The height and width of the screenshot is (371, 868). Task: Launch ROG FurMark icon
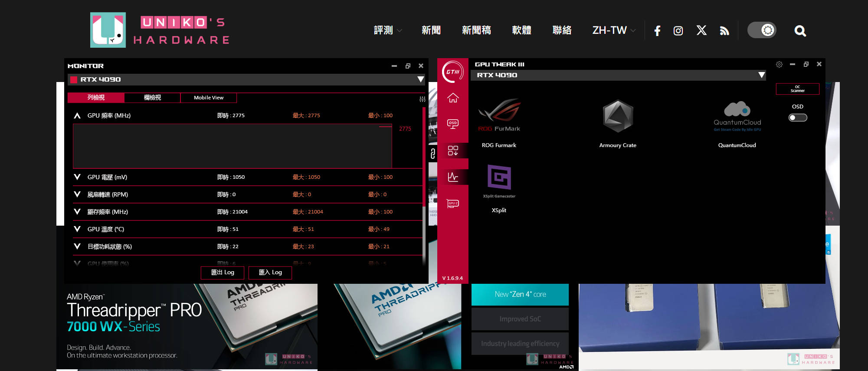(499, 115)
